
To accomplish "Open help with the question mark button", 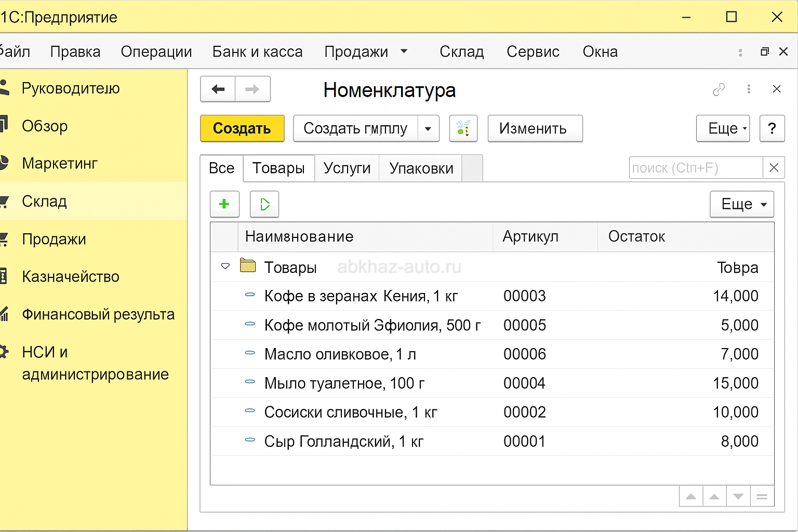I will coord(772,128).
